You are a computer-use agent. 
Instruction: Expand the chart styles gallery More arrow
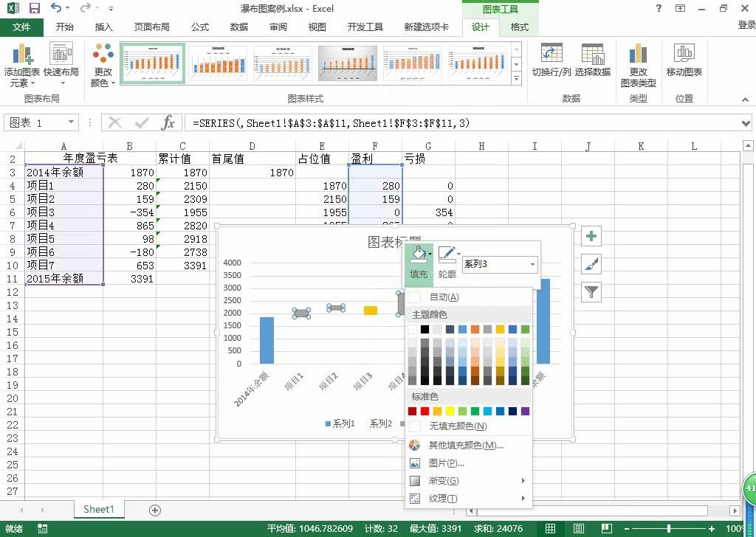click(516, 78)
